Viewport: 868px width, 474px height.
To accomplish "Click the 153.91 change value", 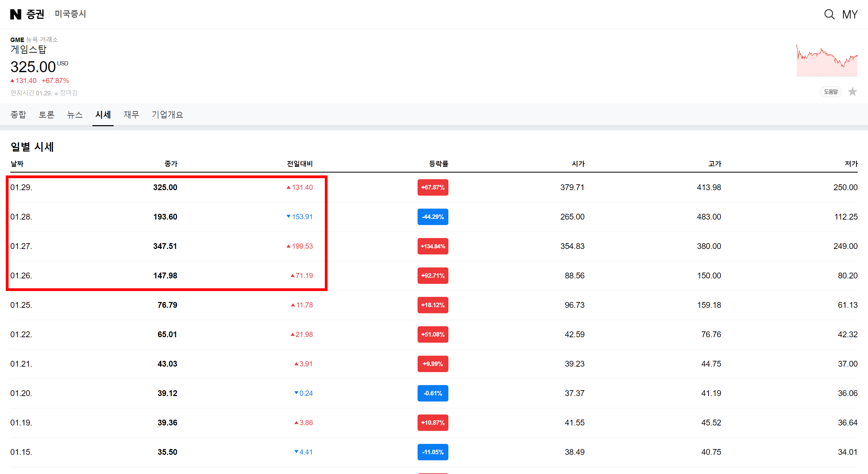I will pyautogui.click(x=299, y=217).
